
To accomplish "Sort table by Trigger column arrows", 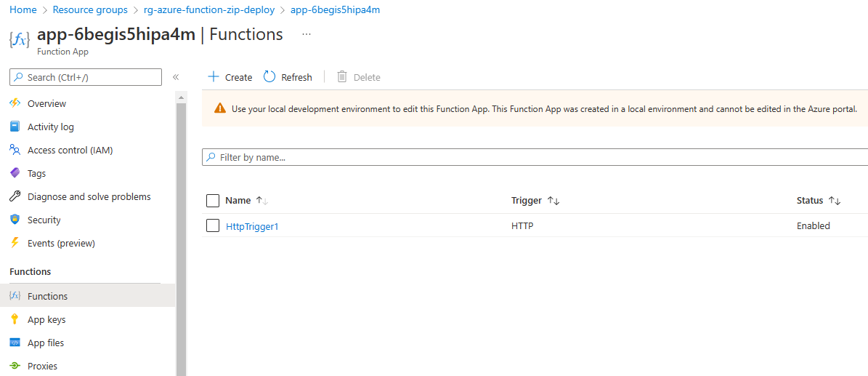I will (x=553, y=201).
